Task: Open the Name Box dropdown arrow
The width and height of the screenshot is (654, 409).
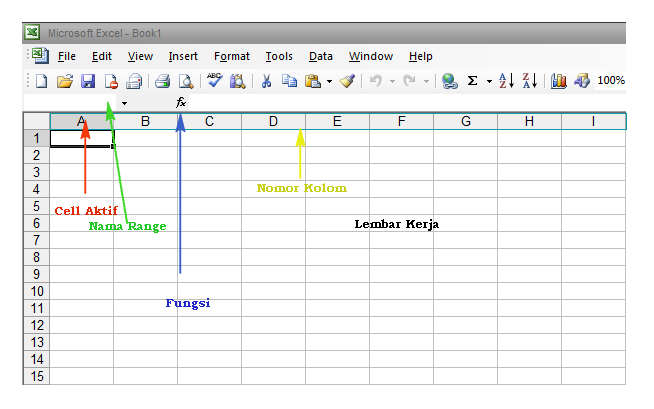Action: (x=124, y=103)
